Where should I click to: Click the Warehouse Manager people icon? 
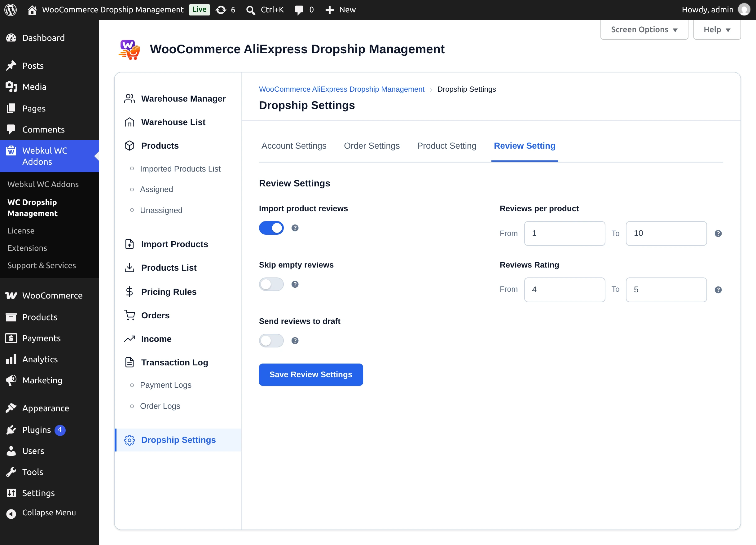[129, 98]
